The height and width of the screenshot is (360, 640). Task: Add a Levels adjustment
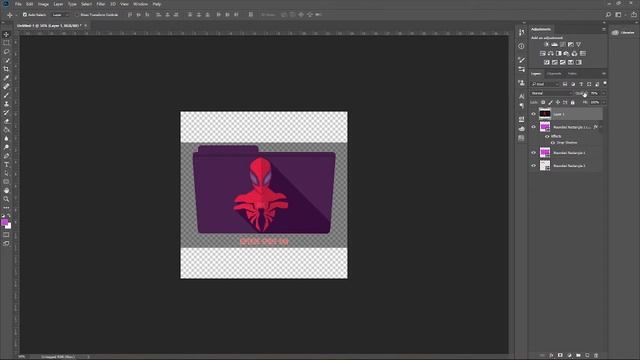554,44
